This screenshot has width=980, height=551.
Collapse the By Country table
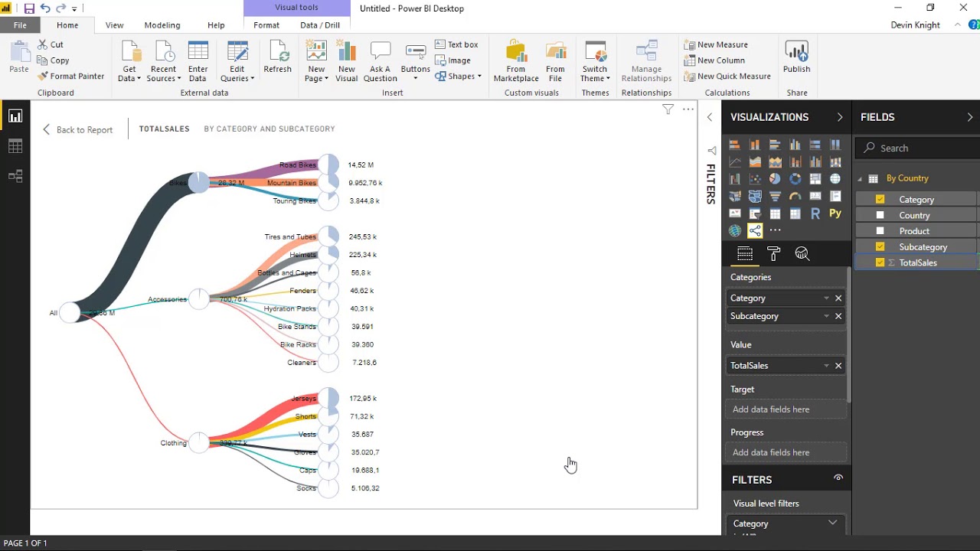click(x=860, y=179)
